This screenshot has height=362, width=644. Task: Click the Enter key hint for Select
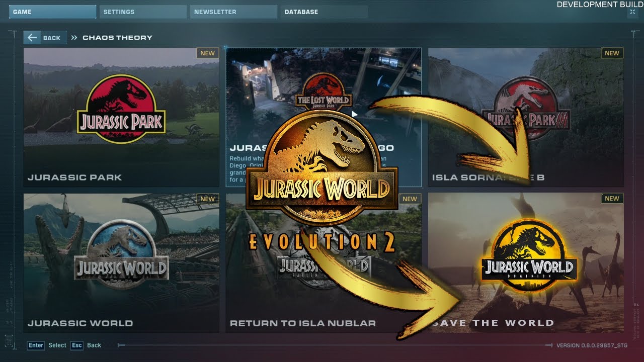coord(36,345)
